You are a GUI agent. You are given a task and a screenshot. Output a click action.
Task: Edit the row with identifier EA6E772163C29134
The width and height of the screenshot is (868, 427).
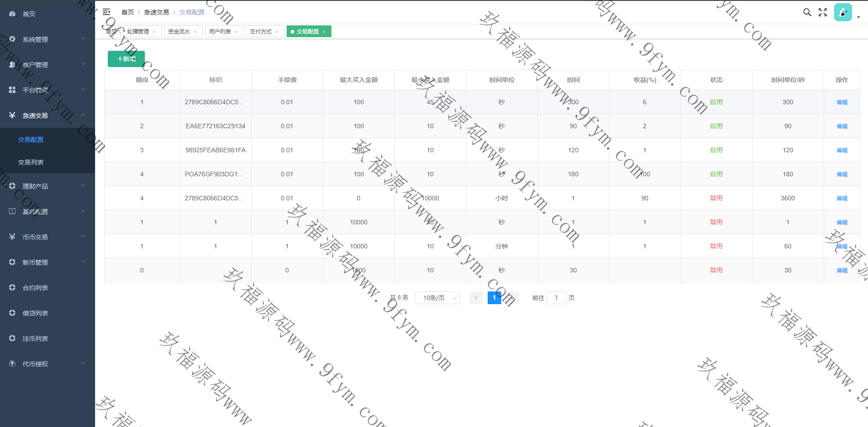click(x=842, y=126)
